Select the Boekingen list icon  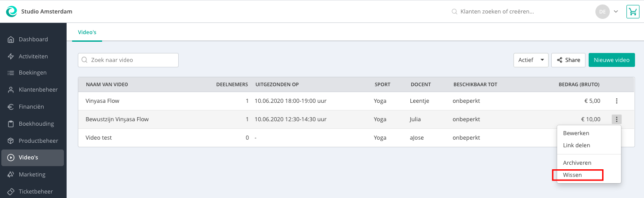[x=11, y=73]
